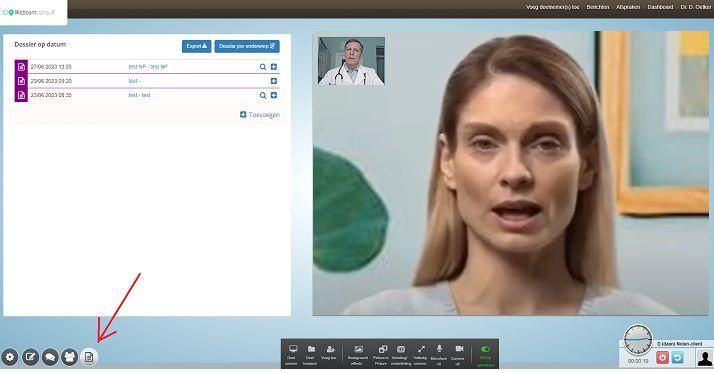
Task: Click the Export button
Action: (197, 46)
